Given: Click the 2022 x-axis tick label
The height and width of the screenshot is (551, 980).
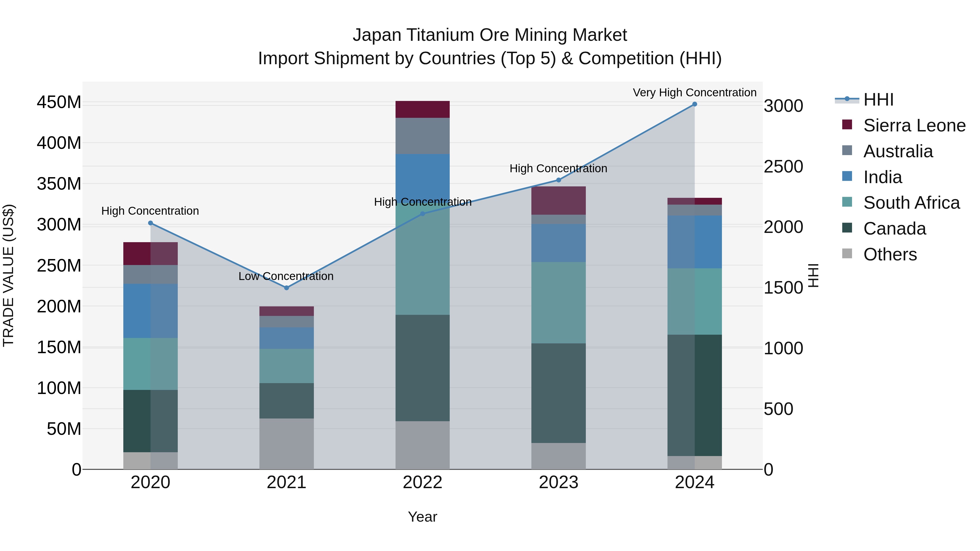Looking at the screenshot, I should point(422,482).
